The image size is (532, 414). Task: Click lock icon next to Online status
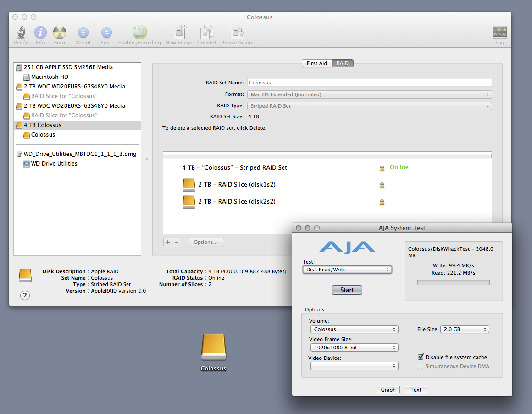tap(382, 168)
